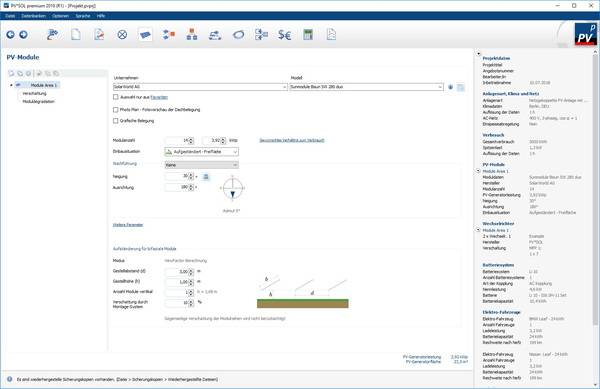The width and height of the screenshot is (600, 389).
Task: Click the Gestellabstand (d) field
Action: point(179,272)
